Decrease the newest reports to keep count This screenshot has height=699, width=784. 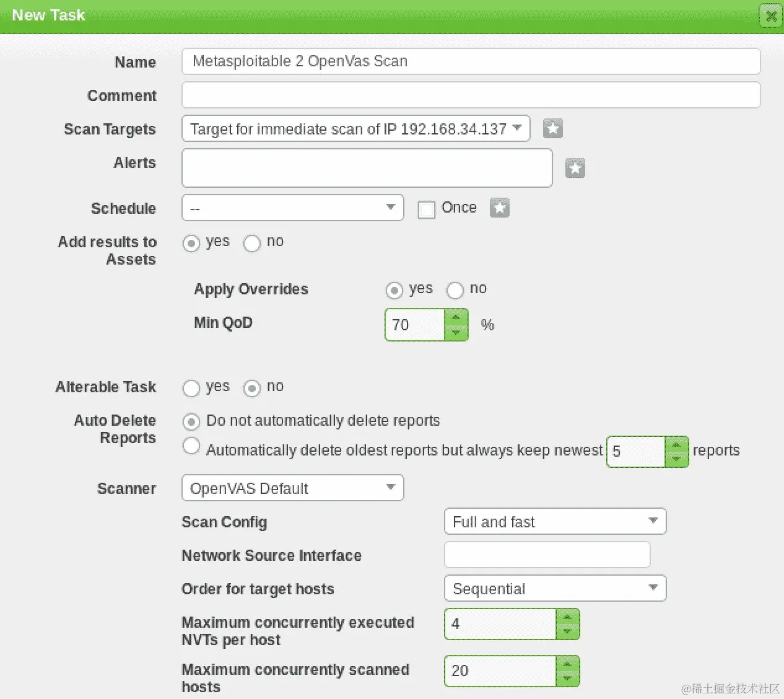click(x=677, y=459)
